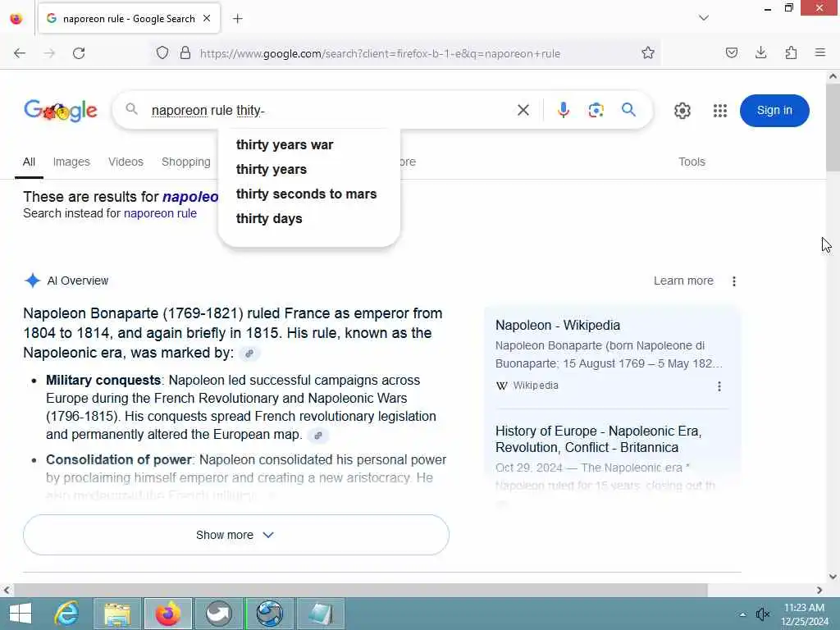Select the All results tab

tap(29, 162)
